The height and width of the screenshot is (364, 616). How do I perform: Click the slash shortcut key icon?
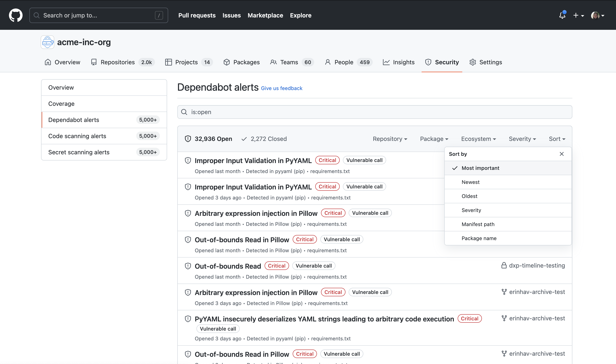click(x=159, y=16)
